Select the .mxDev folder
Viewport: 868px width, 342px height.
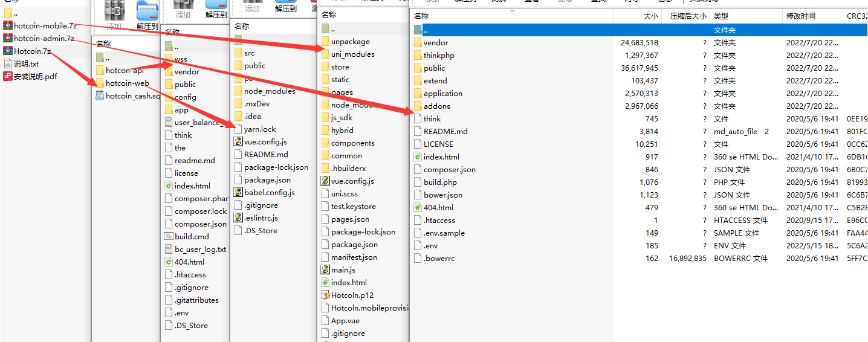click(252, 103)
